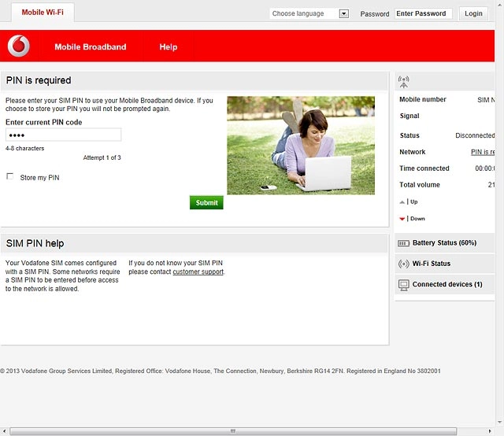Viewport: 504px width, 436px height.
Task: Click the current PIN code input field
Action: [x=63, y=135]
